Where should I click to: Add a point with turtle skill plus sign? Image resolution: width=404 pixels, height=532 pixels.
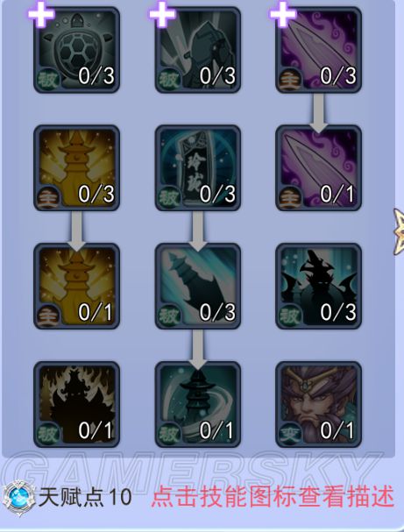point(41,14)
